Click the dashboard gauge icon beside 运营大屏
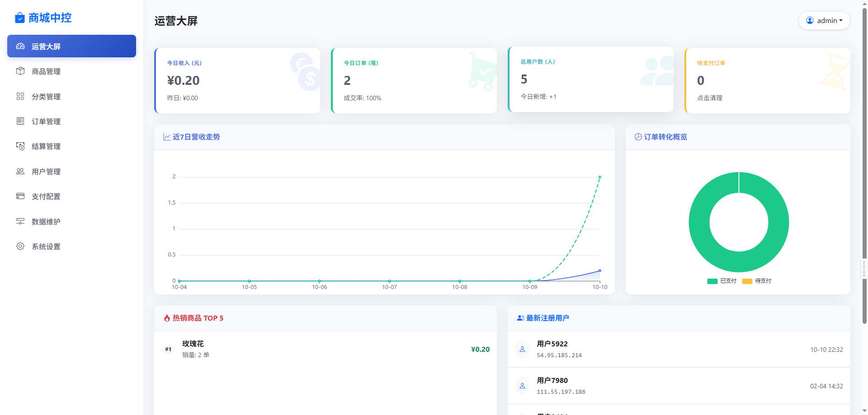868x415 pixels. (20, 46)
